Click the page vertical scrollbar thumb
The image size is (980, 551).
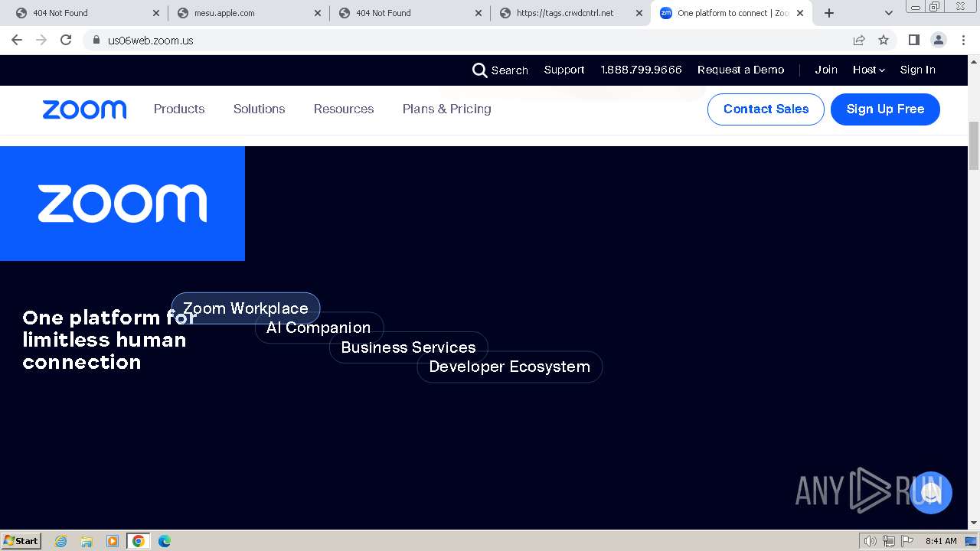pyautogui.click(x=974, y=145)
